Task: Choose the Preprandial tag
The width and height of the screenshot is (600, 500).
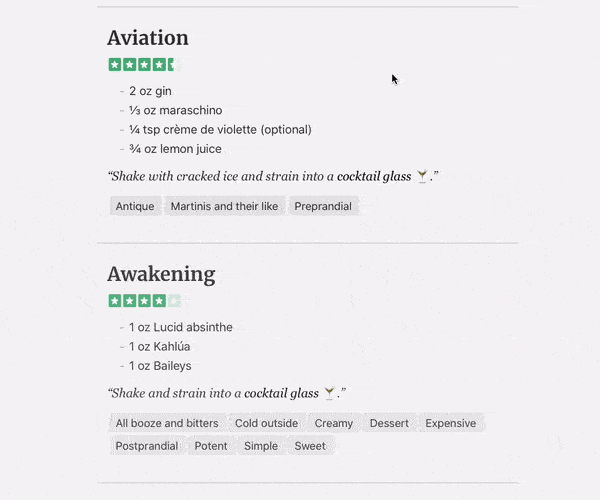Action: coord(323,206)
